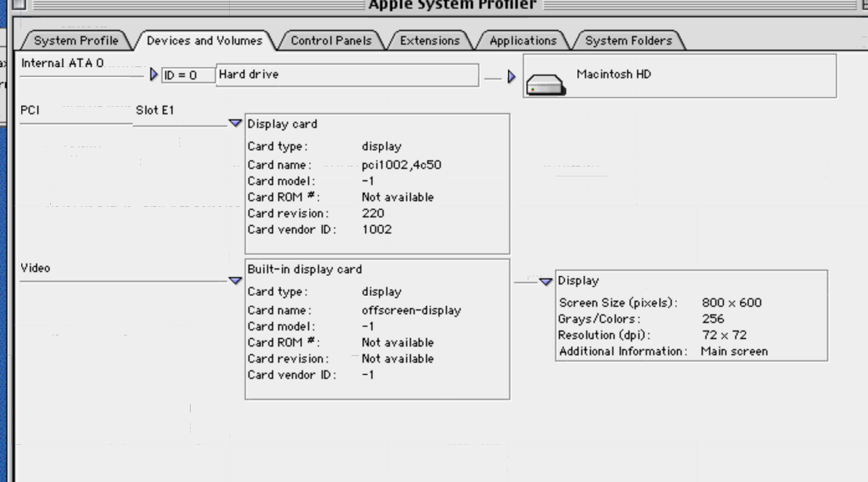
Task: Click the offscreen-display card name
Action: click(x=412, y=311)
